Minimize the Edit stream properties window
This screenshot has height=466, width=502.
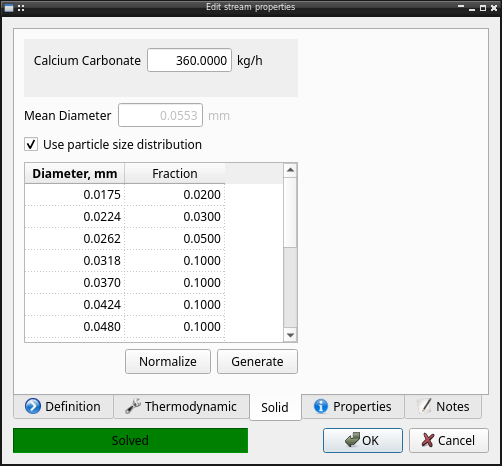tap(472, 9)
